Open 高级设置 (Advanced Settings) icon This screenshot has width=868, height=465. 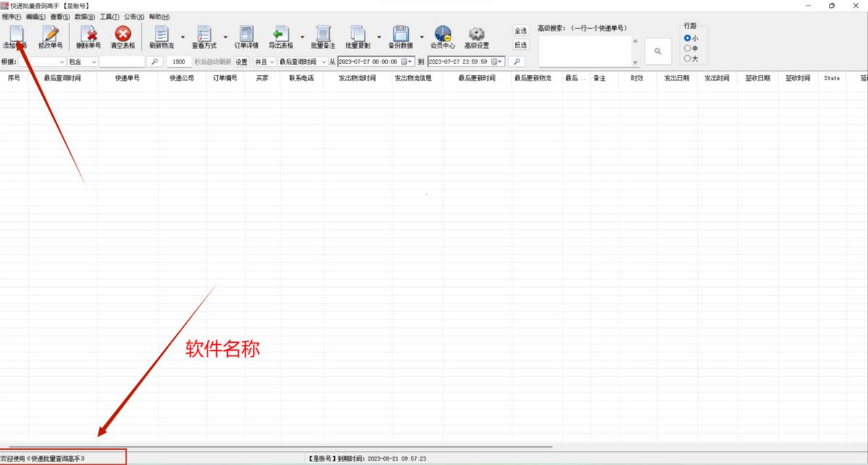(x=475, y=36)
